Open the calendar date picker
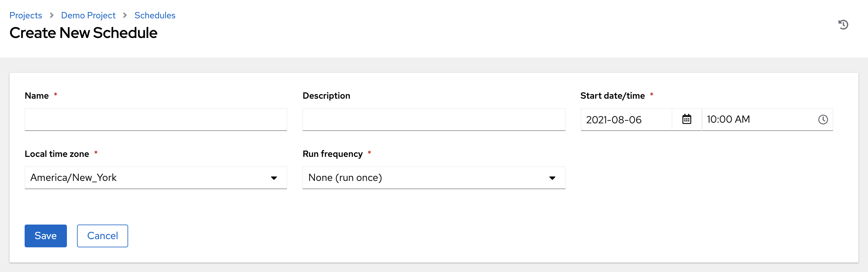This screenshot has height=272, width=868. [687, 119]
